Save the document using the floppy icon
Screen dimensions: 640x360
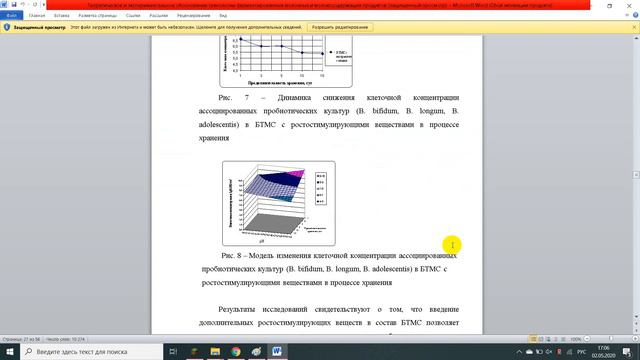pos(14,4)
